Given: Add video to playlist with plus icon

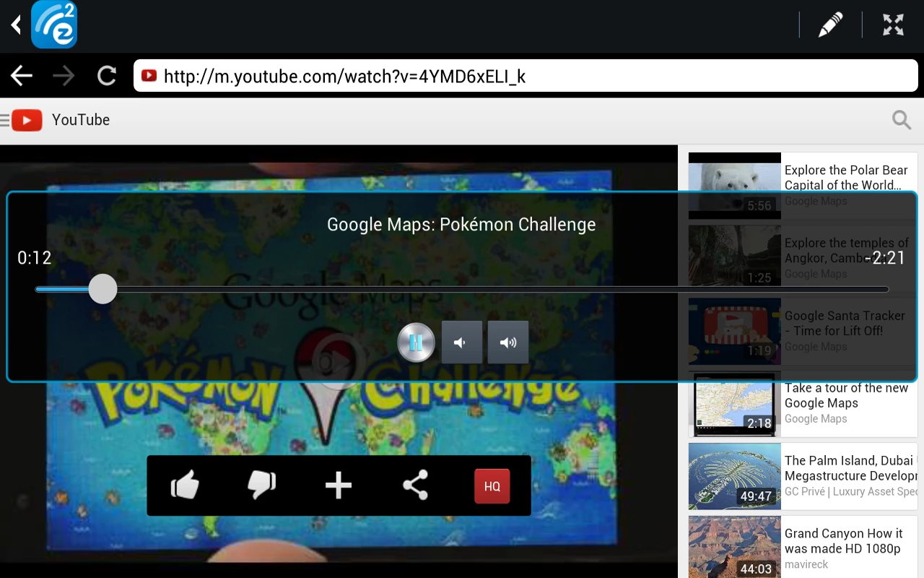Looking at the screenshot, I should (338, 486).
